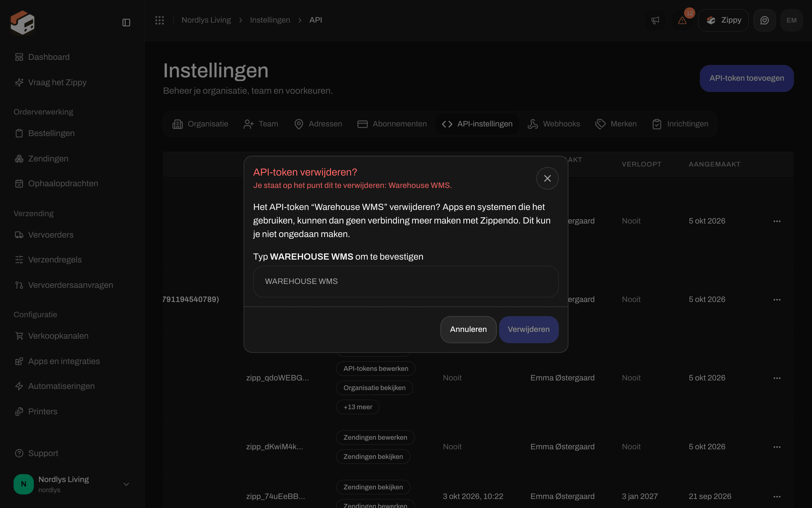
Task: Open Verzendregels in the sidebar
Action: coord(72,260)
